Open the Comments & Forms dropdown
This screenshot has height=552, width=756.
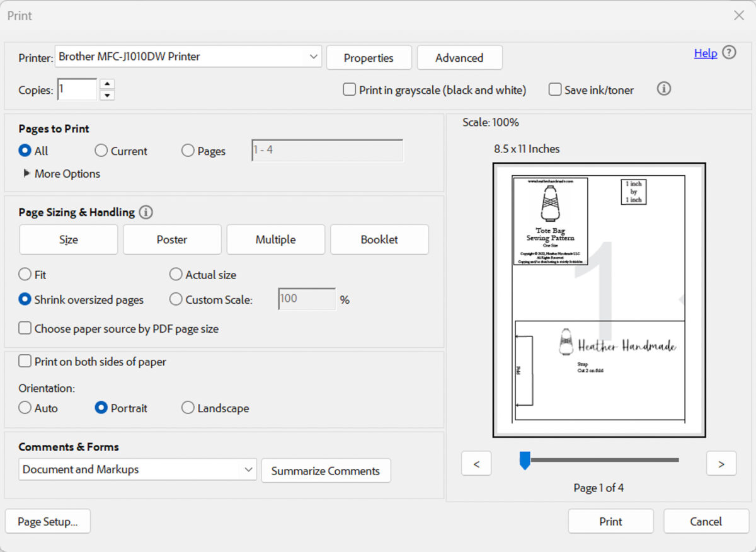[137, 469]
